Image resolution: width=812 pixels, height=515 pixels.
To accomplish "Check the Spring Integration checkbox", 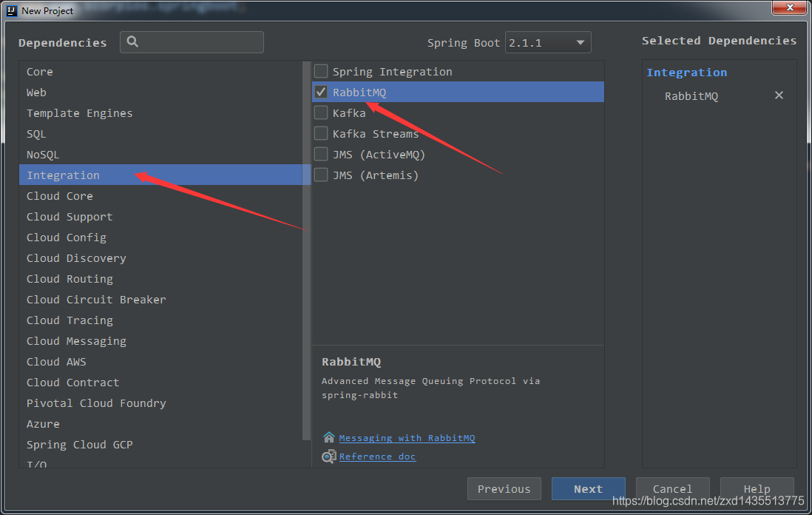I will [321, 71].
